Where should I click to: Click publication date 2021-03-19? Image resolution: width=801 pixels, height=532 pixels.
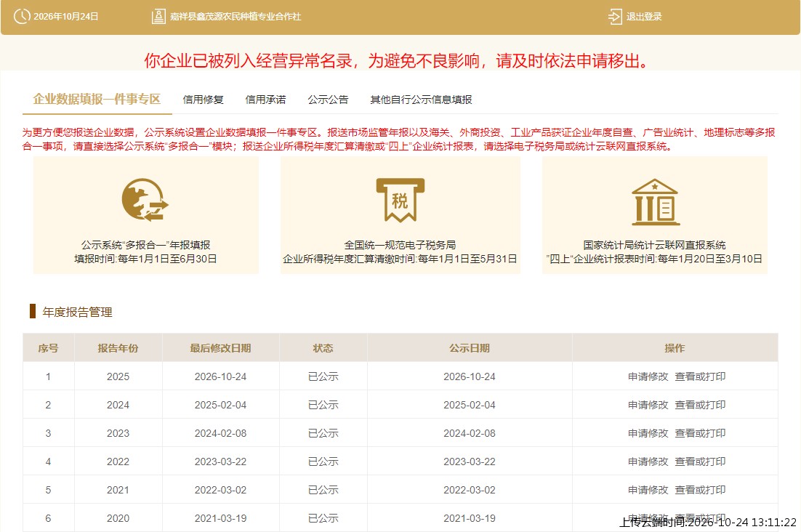pyautogui.click(x=470, y=518)
